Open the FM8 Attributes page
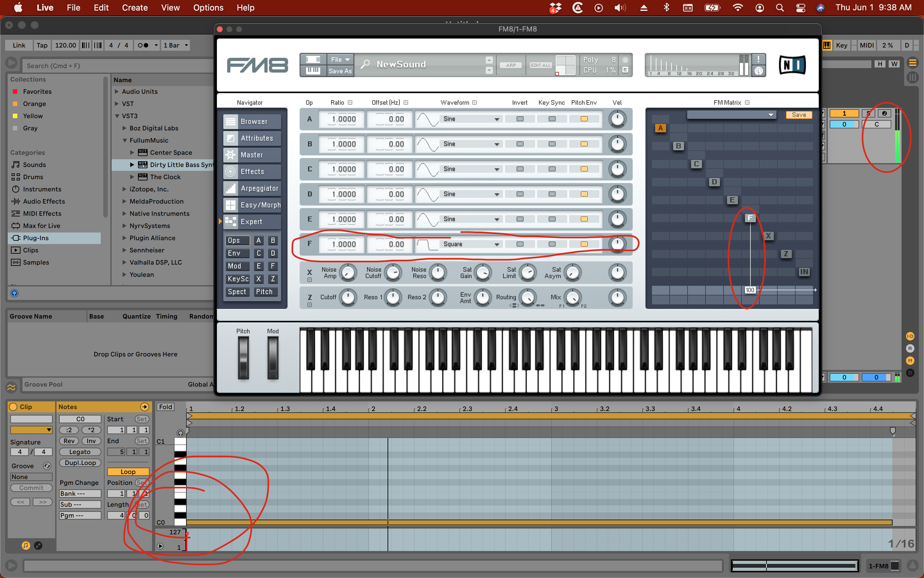 click(252, 138)
